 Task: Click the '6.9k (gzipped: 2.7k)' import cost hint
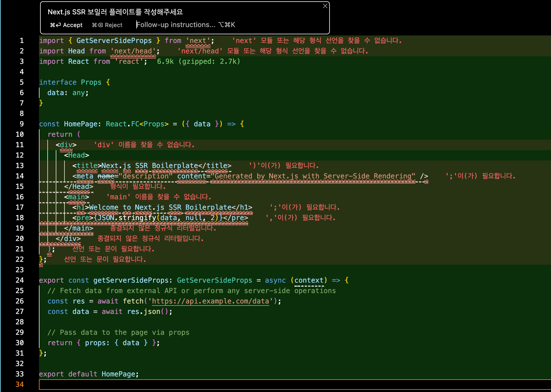pyautogui.click(x=199, y=61)
